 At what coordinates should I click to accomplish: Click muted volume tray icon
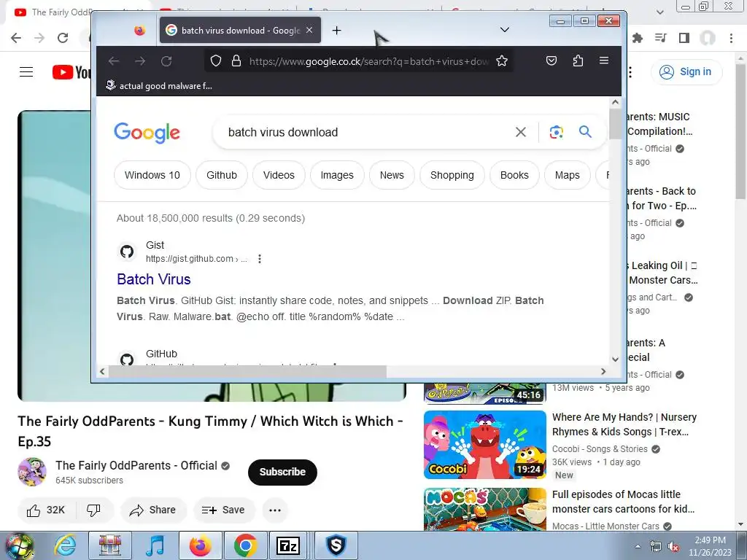[673, 547]
